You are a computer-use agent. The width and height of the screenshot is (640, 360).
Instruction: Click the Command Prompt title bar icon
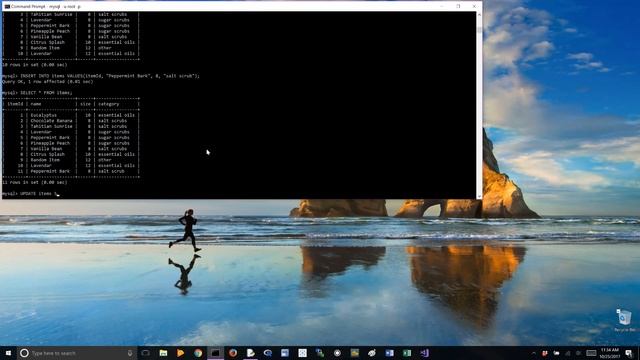click(7, 7)
